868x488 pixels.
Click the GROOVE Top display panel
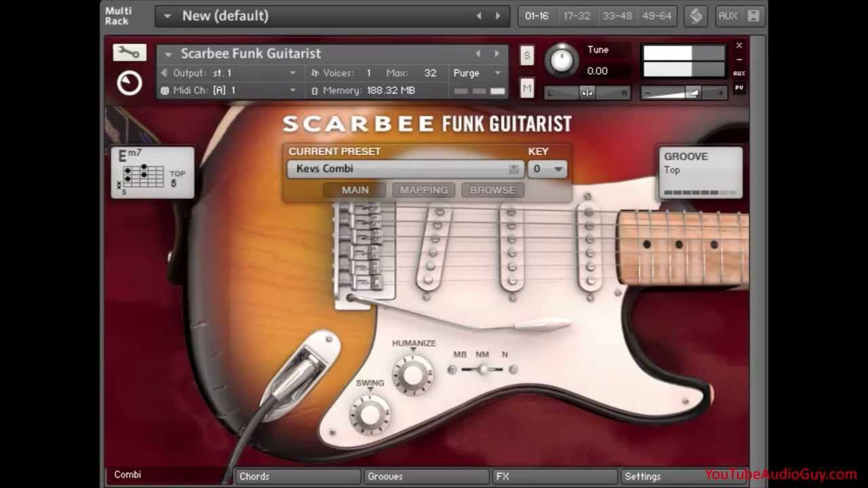click(x=701, y=173)
